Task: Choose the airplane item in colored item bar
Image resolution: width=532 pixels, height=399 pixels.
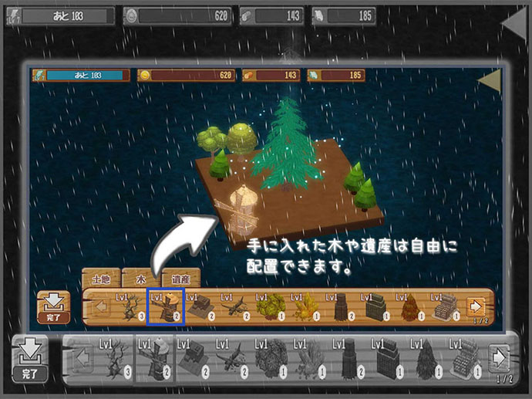Action: 235,309
